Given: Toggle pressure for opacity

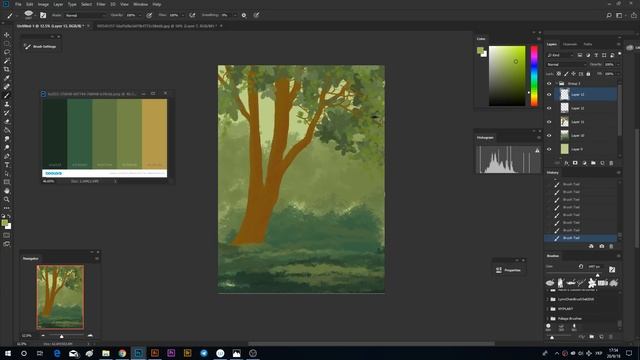Looking at the screenshot, I should 149,15.
